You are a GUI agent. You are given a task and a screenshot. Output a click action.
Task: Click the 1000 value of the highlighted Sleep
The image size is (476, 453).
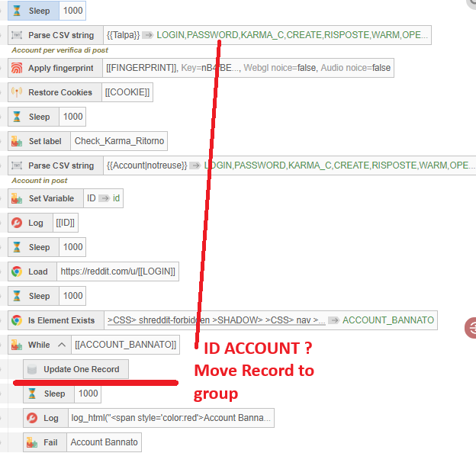point(73,11)
